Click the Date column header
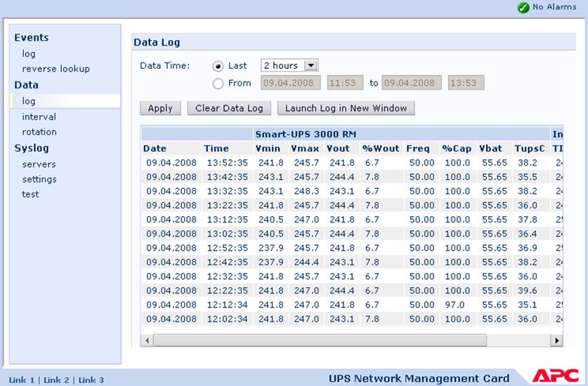 [x=155, y=148]
